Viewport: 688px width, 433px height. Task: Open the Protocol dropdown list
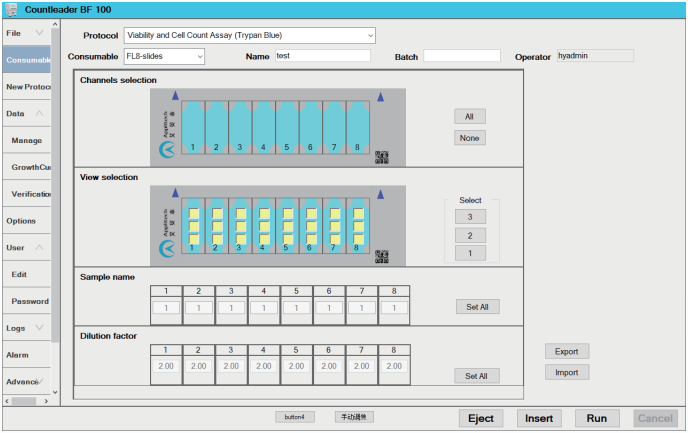pos(370,36)
